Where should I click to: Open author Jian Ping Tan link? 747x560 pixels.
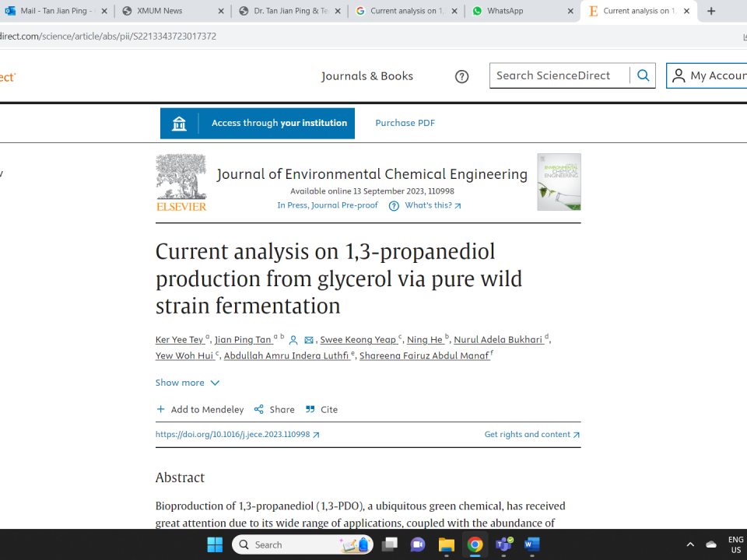point(243,340)
